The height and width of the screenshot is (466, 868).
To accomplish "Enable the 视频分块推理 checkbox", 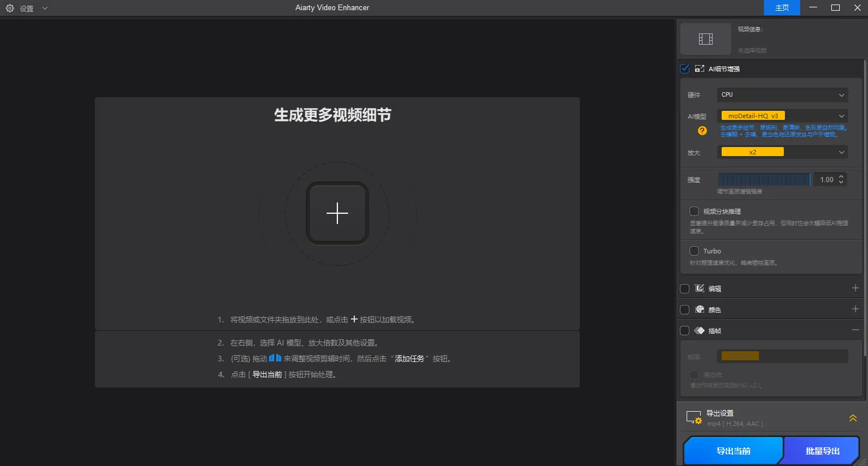I will 694,211.
